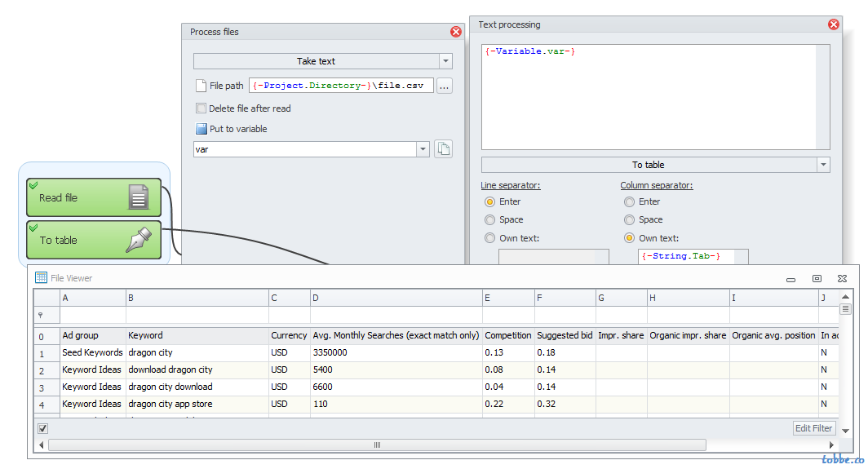Open the Take text action dropdown
Screen dimensions: 868x469
click(445, 61)
